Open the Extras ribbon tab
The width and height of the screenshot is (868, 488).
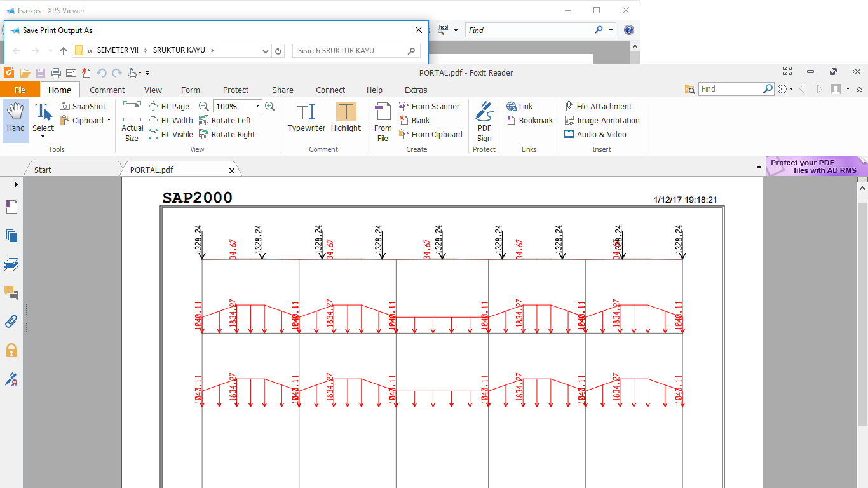416,90
